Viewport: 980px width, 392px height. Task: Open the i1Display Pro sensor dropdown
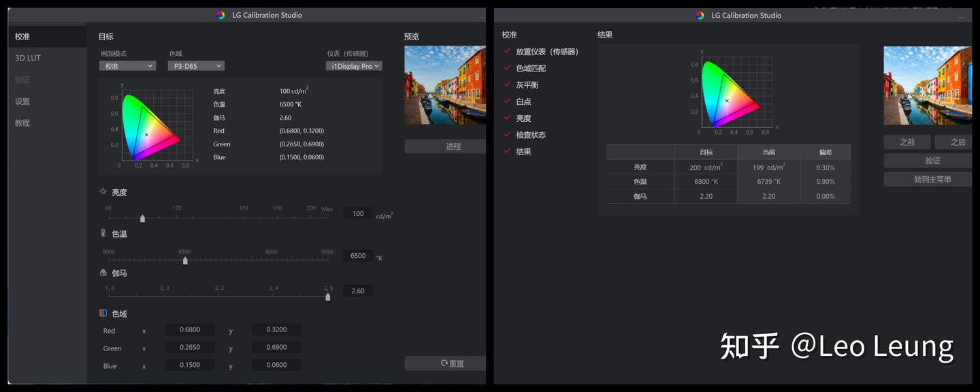pos(354,65)
